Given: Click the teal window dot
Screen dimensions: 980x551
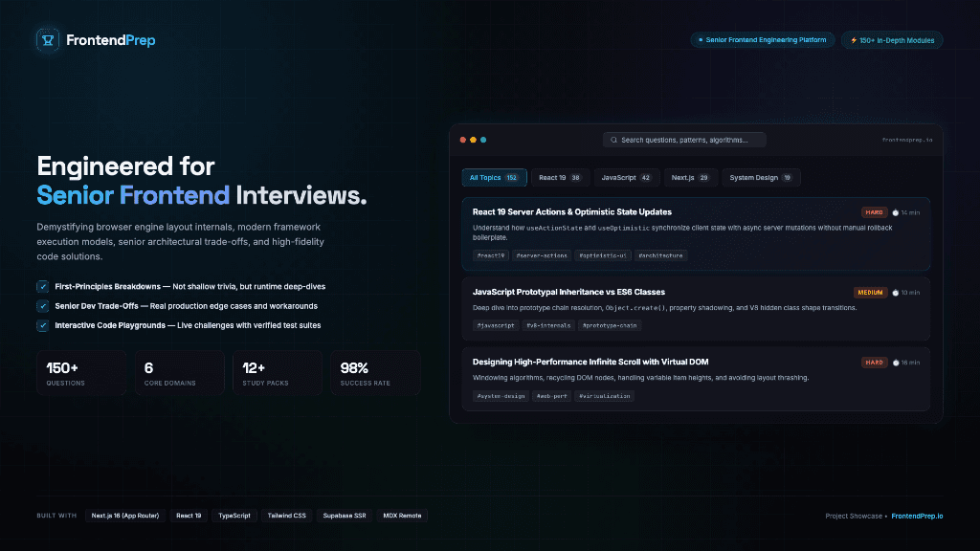Looking at the screenshot, I should pos(483,140).
